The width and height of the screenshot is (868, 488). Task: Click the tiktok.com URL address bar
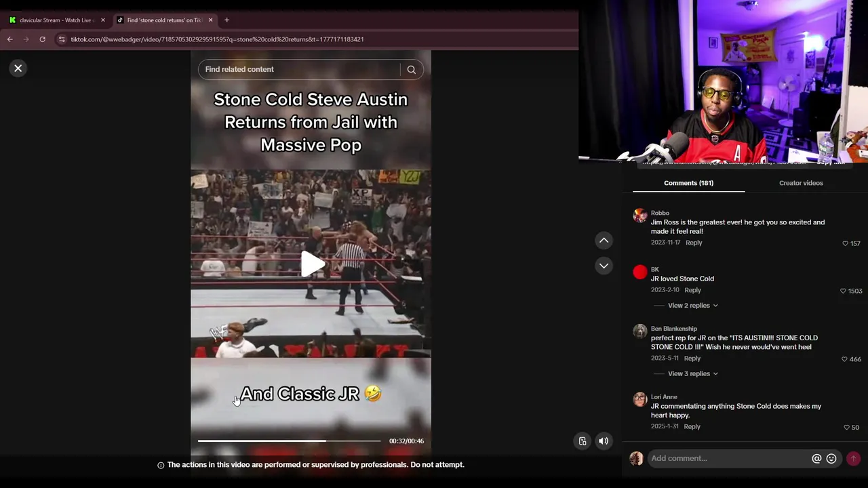[x=217, y=39]
